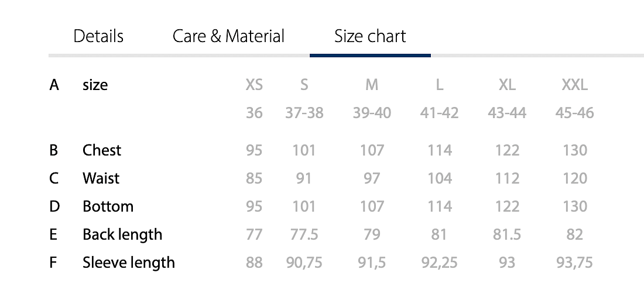Click the 77.5 back length value

click(x=304, y=234)
